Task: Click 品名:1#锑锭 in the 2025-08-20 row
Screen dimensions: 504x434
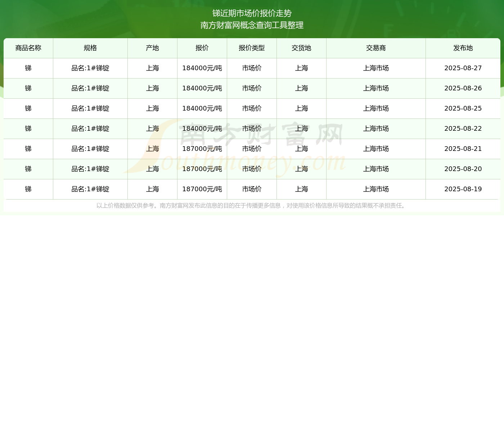Action: coord(90,169)
